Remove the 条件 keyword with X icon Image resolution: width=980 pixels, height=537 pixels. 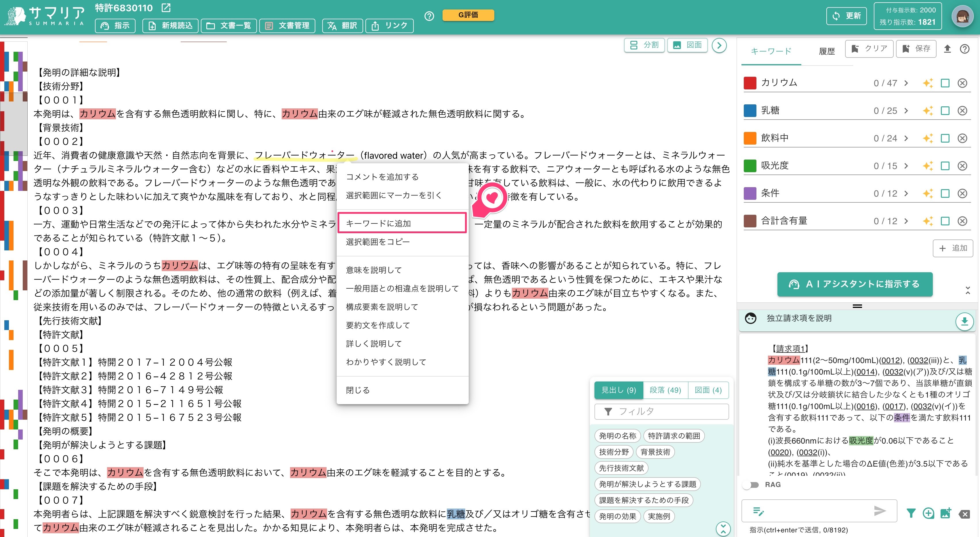962,193
